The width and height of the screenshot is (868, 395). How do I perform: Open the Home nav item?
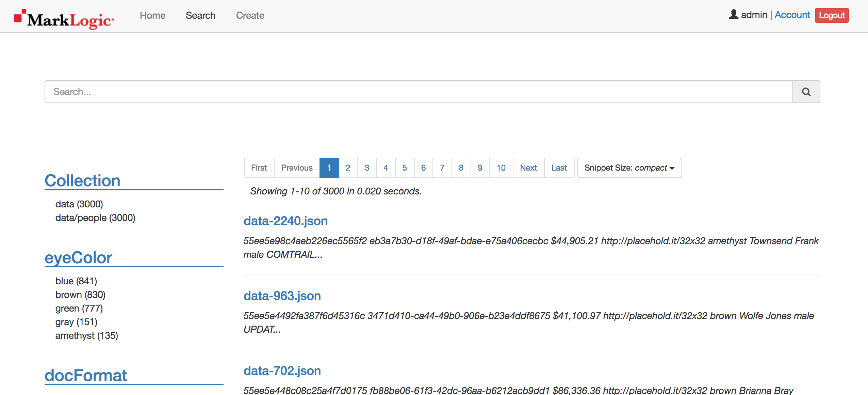pos(152,15)
